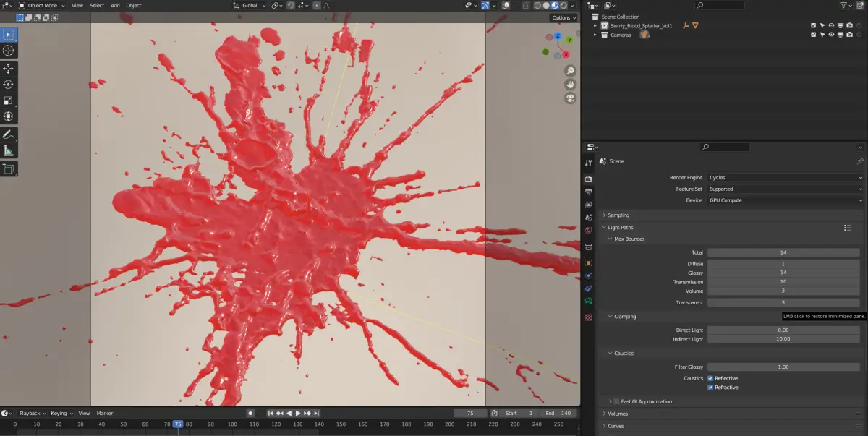Disable rendering for the Cameras collection

click(849, 35)
